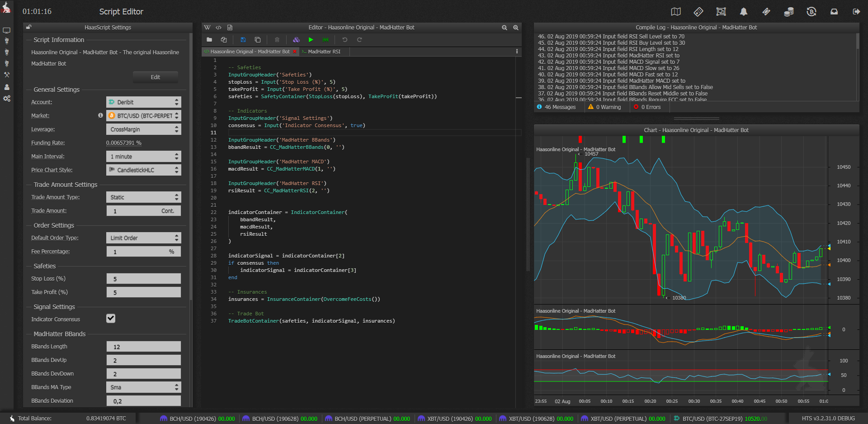868x424 pixels.
Task: Click the Total Balance value in status bar
Action: (106, 419)
